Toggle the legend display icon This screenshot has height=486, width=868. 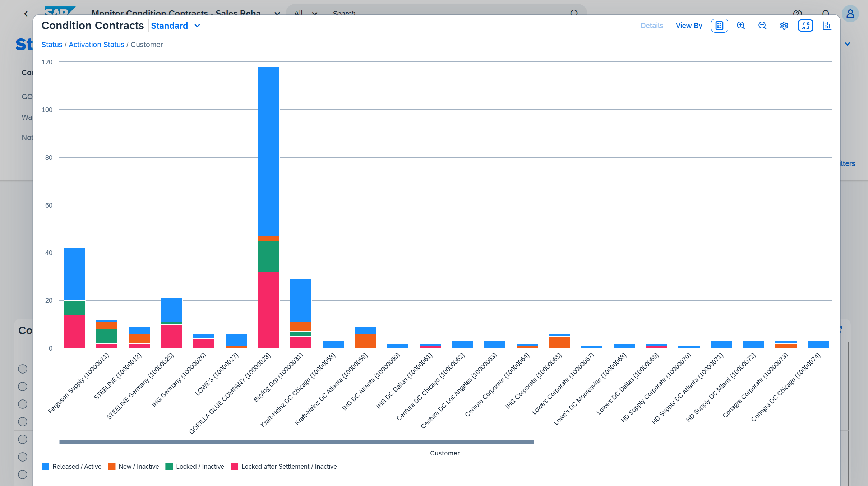(719, 26)
